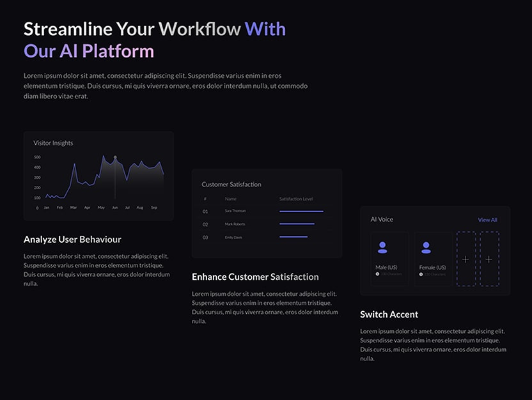Click the second dashed add-voice plus icon
This screenshot has height=400, width=532.
(x=488, y=259)
